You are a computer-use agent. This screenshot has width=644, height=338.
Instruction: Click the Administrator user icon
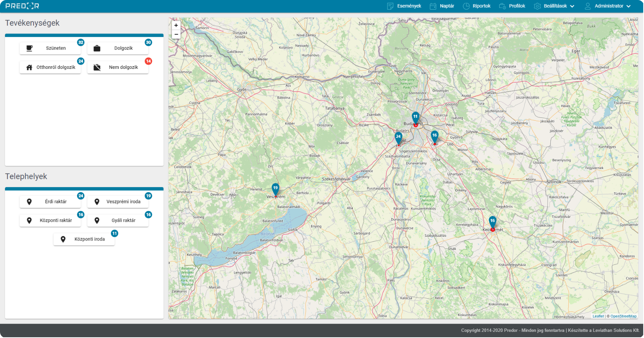pos(588,6)
